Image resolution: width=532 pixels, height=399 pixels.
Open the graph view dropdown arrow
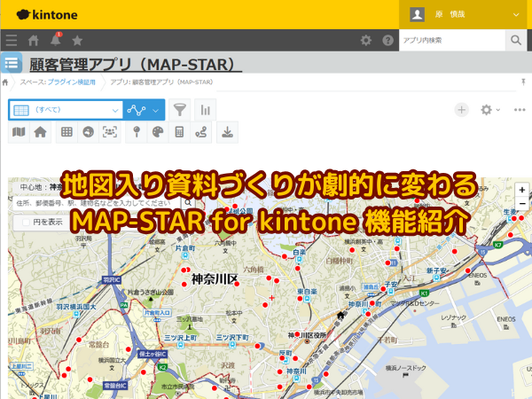[x=156, y=110]
